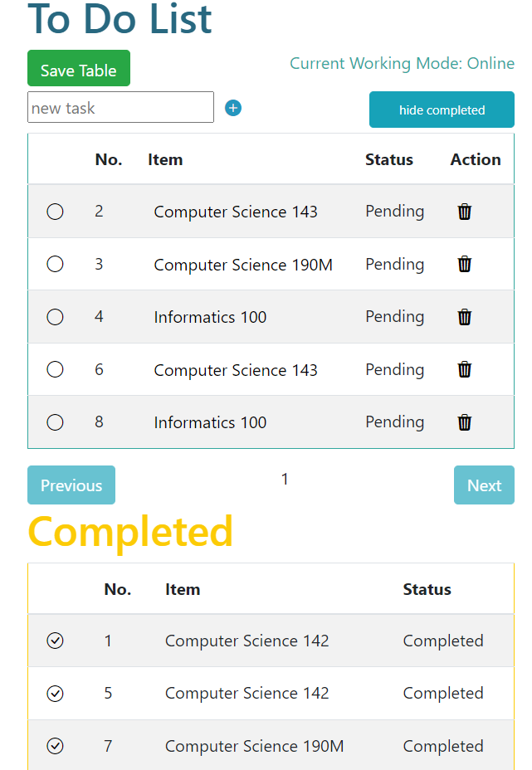The width and height of the screenshot is (532, 770).
Task: Click trash icon for task 4 Informatics 100
Action: 464,316
